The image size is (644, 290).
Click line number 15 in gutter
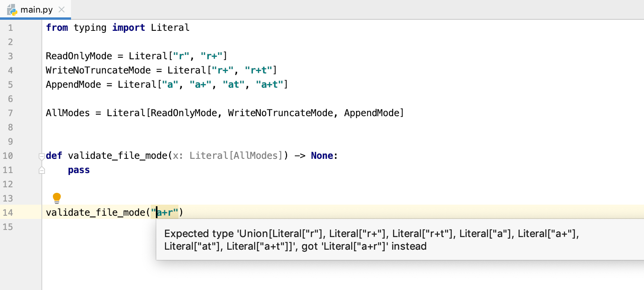8,227
